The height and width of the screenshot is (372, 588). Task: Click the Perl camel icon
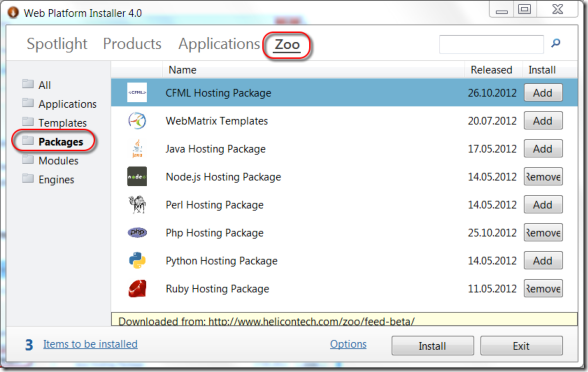tap(137, 205)
